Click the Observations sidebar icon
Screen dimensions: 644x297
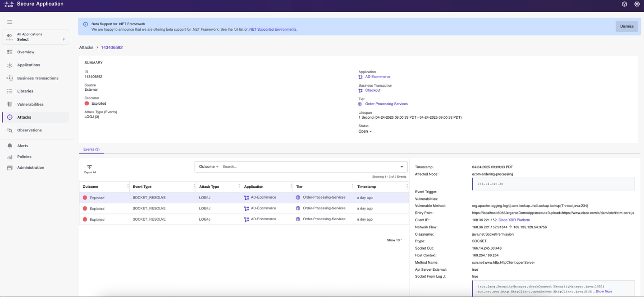9,130
